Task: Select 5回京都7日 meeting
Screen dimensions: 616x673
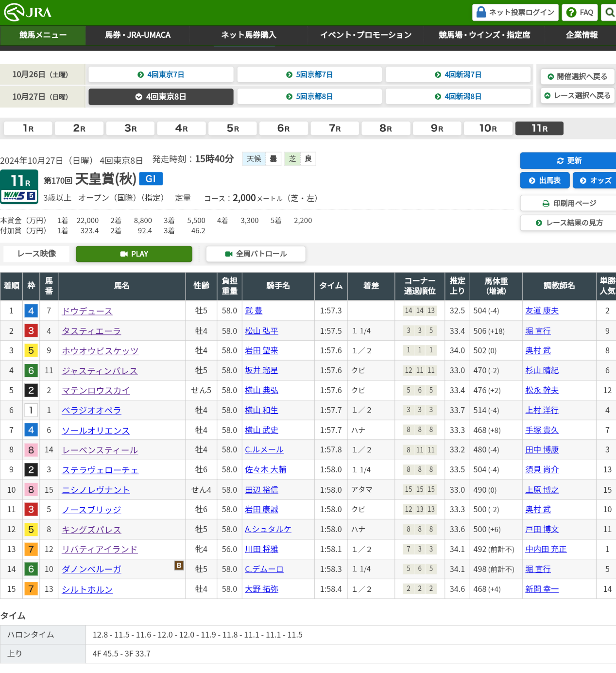Action: click(309, 74)
